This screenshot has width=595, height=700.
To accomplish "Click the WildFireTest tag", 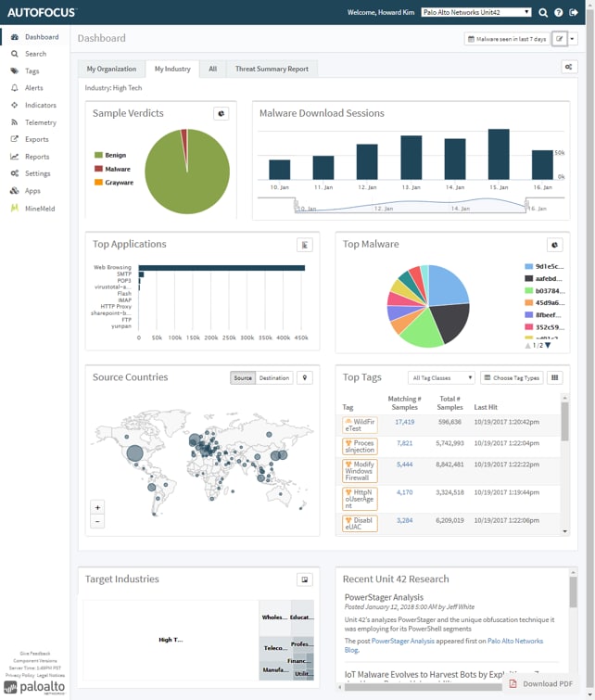I will point(360,426).
